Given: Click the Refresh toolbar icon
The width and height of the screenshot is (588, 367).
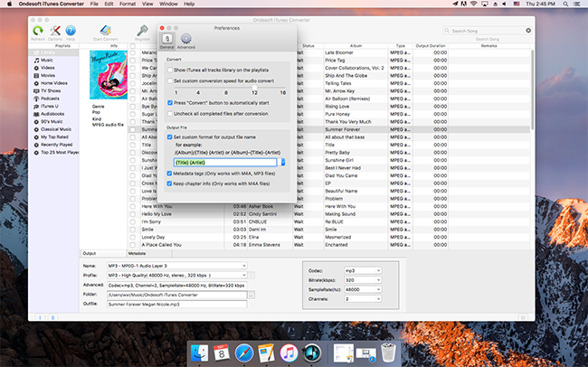Looking at the screenshot, I should tap(37, 31).
